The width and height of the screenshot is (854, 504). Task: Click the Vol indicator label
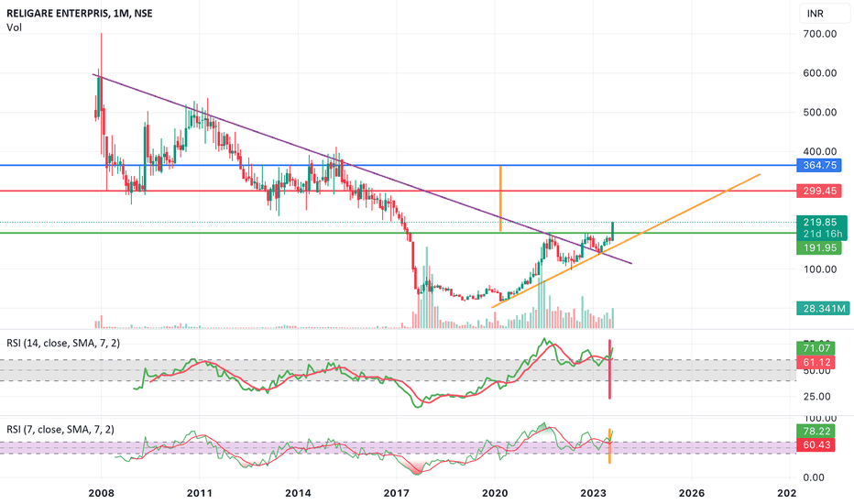14,27
